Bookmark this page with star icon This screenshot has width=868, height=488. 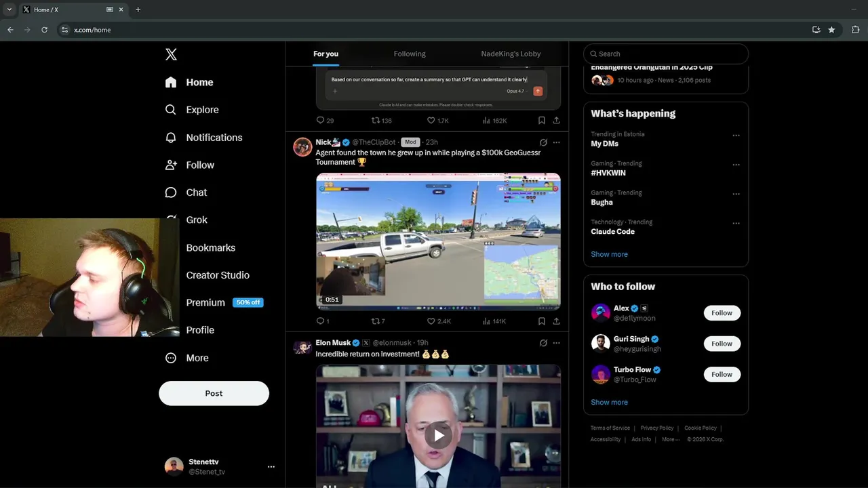click(x=831, y=30)
